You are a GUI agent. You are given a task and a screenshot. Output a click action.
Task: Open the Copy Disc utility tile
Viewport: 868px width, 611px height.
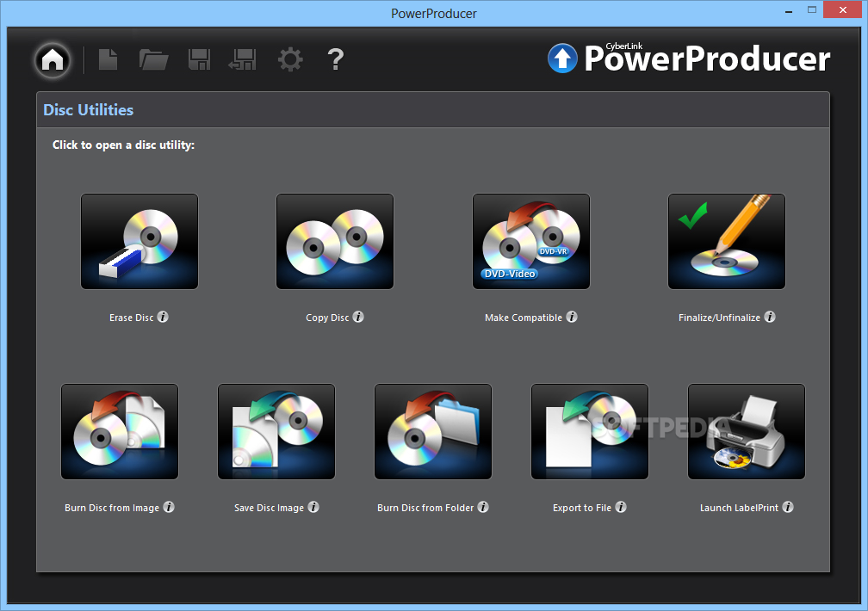(335, 241)
